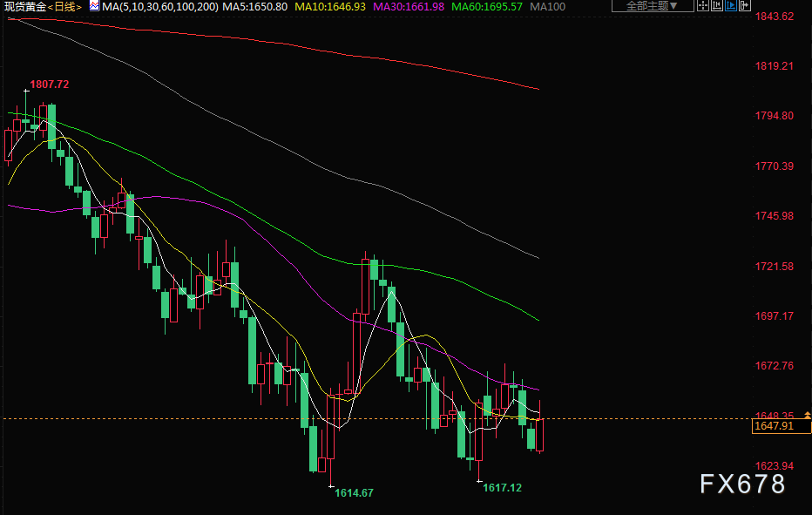Viewport: 812px width, 515px height.
Task: Click the 1843.62 axis value
Action: (x=774, y=16)
